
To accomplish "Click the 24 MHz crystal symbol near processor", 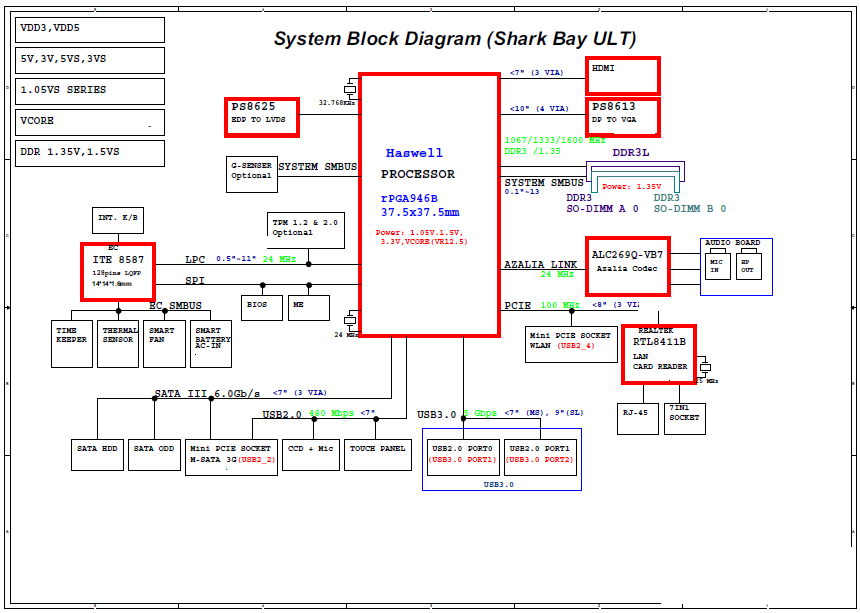I will tap(349, 320).
